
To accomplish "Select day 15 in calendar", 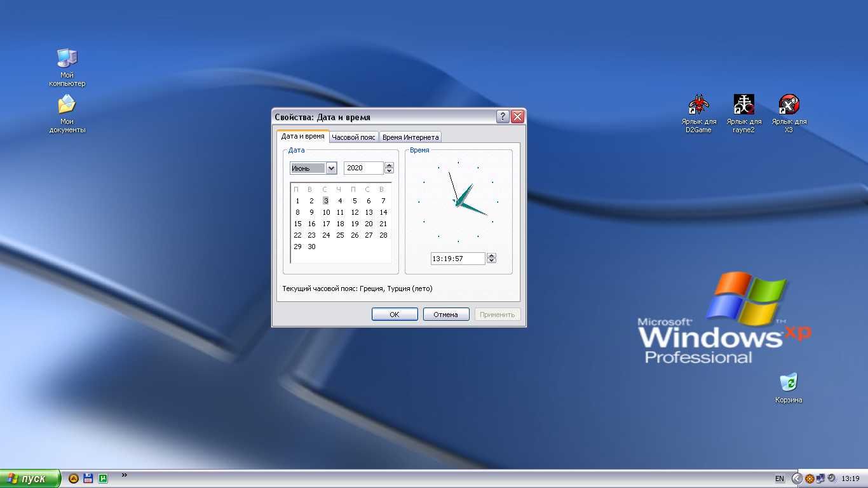I will point(297,224).
